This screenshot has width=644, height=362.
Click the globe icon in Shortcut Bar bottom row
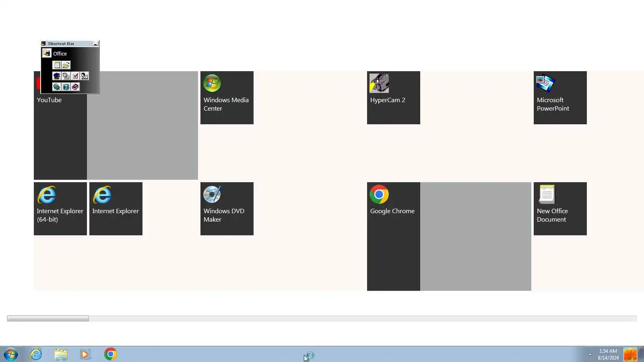[57, 87]
